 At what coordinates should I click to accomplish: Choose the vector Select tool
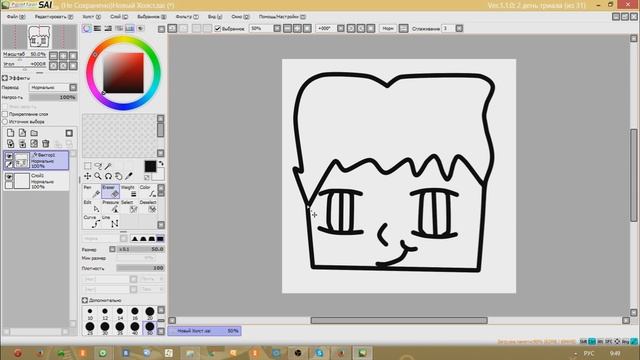click(x=129, y=207)
